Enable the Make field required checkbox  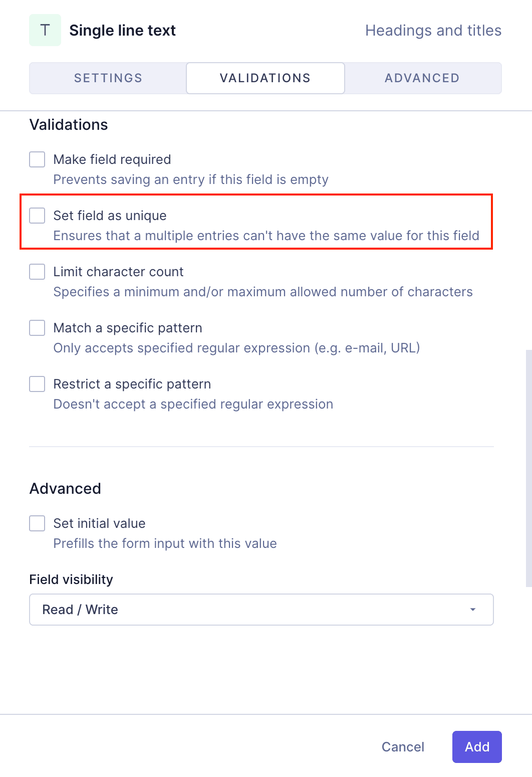click(37, 159)
